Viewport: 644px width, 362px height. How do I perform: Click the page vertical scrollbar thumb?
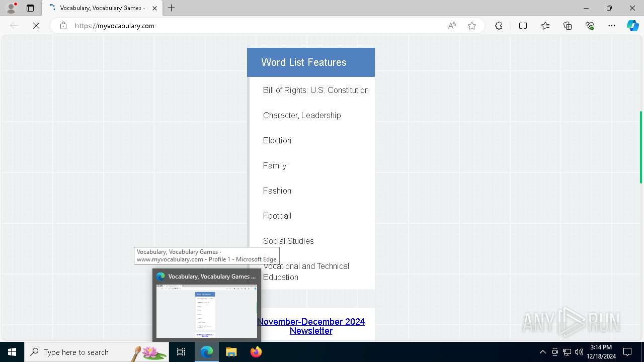click(x=641, y=147)
